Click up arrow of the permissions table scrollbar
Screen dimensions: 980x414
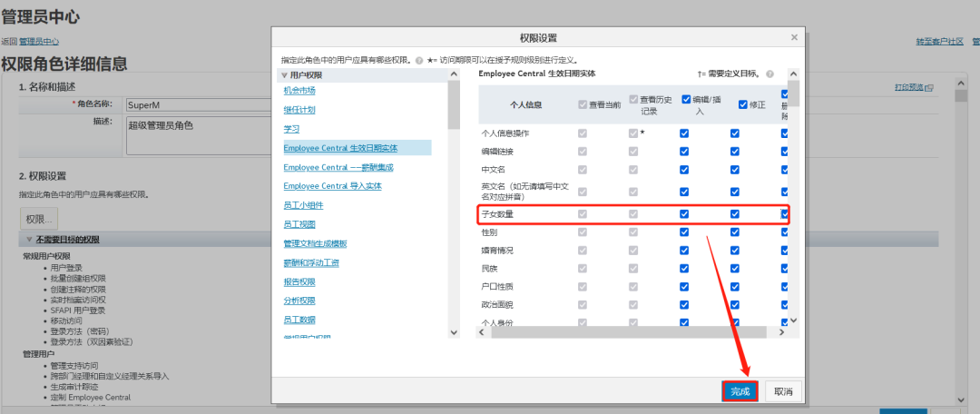(794, 74)
